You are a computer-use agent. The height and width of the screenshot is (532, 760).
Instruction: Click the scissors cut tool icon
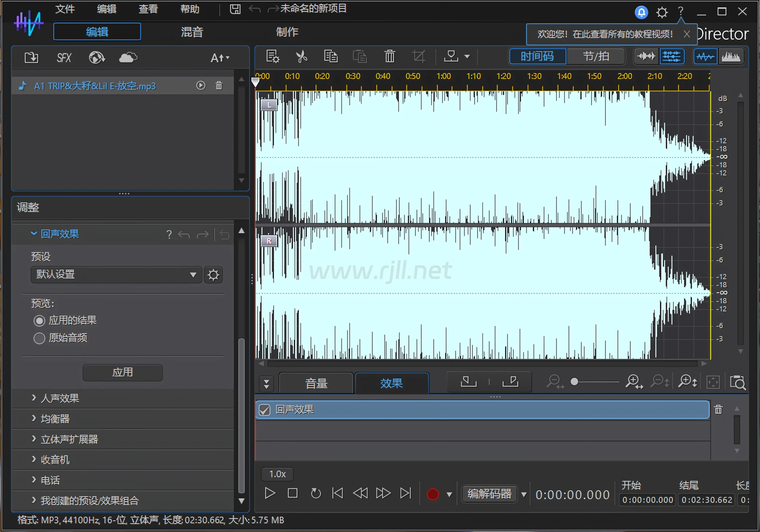tap(301, 57)
